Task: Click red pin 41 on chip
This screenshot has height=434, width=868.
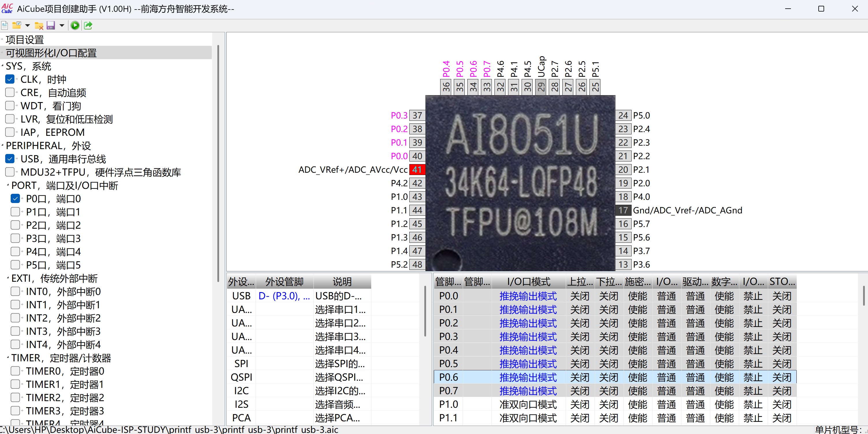Action: coord(417,170)
